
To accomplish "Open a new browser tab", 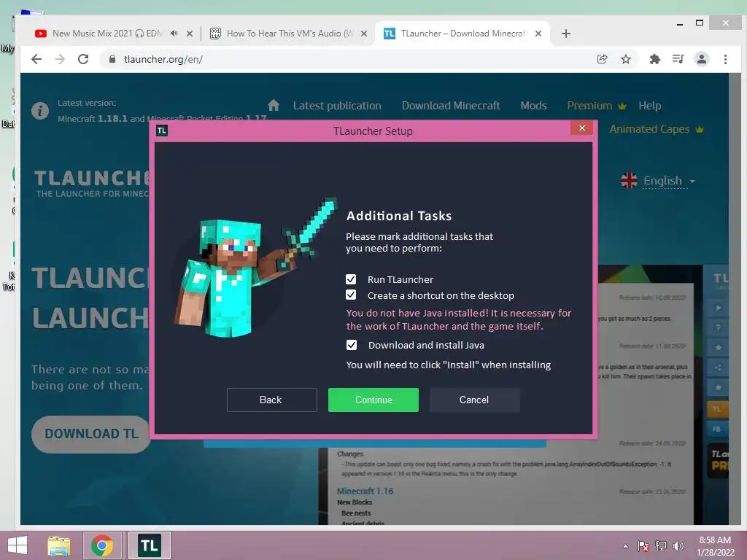I will coord(566,34).
